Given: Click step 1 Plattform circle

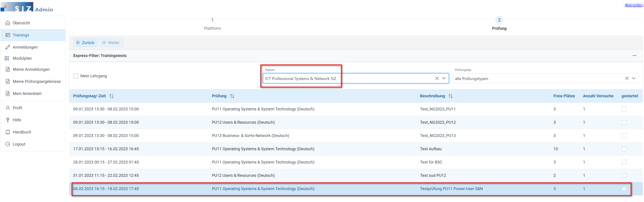Looking at the screenshot, I should coord(212,20).
